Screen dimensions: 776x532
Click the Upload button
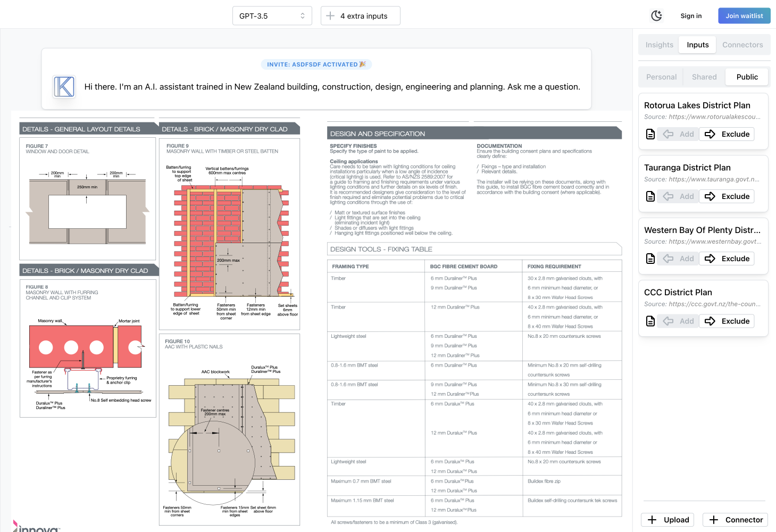(x=668, y=520)
